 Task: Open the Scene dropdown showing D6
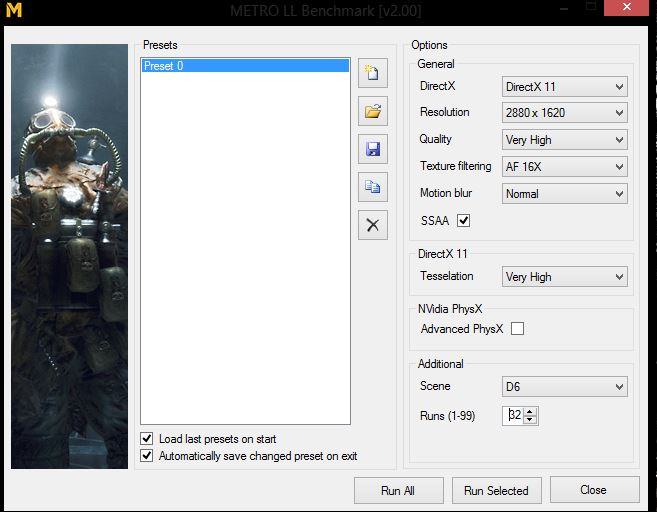565,386
